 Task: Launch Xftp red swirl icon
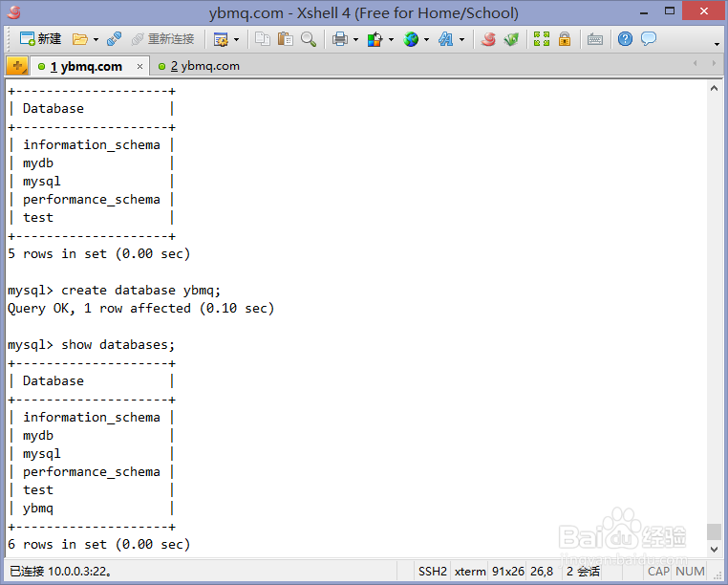coord(488,39)
